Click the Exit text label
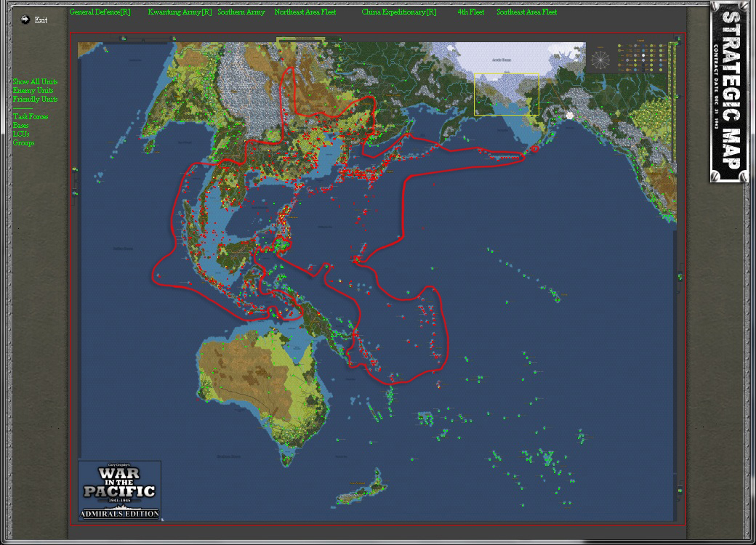Image resolution: width=756 pixels, height=545 pixels. pos(41,20)
